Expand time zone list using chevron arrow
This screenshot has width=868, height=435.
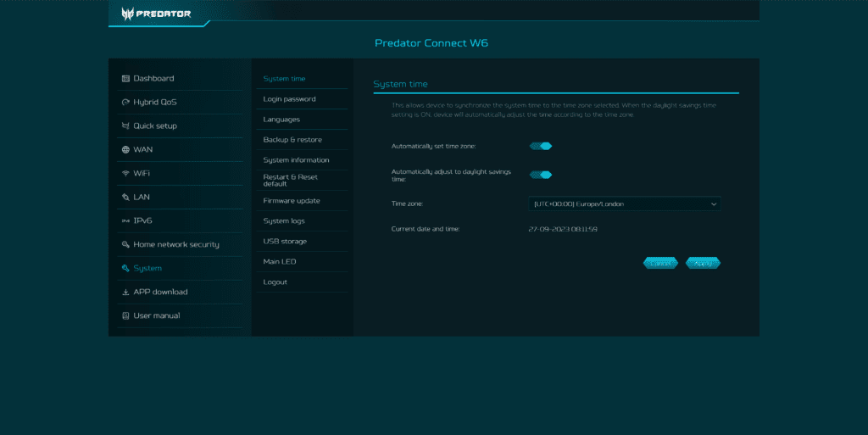713,204
